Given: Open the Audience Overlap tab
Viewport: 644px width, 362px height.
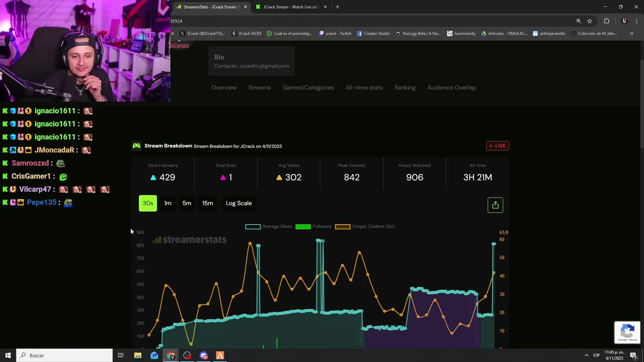Looking at the screenshot, I should tap(451, 87).
